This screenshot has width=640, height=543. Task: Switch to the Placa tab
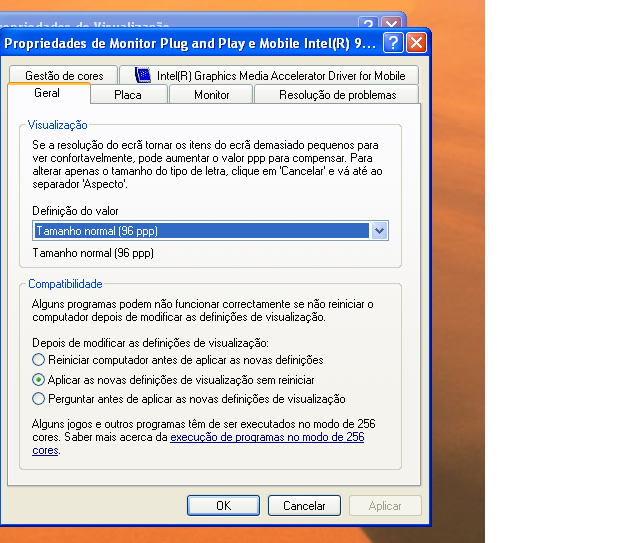pos(129,95)
